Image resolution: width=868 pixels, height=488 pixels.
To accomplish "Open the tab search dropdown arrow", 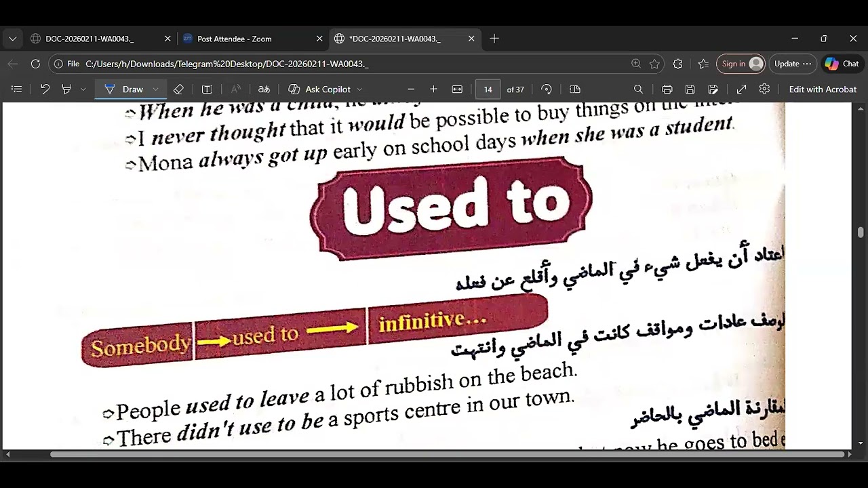I will [x=12, y=39].
